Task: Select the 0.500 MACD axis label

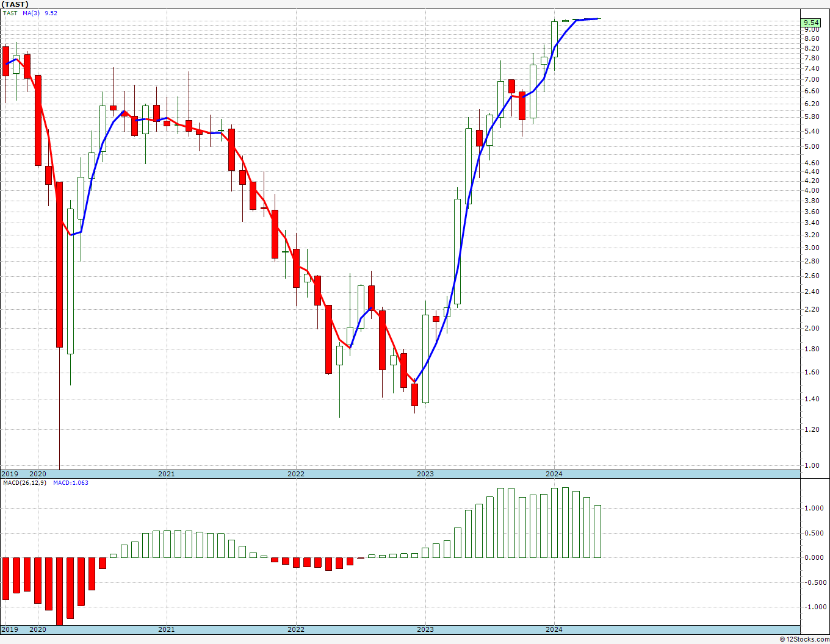Action: [813, 533]
